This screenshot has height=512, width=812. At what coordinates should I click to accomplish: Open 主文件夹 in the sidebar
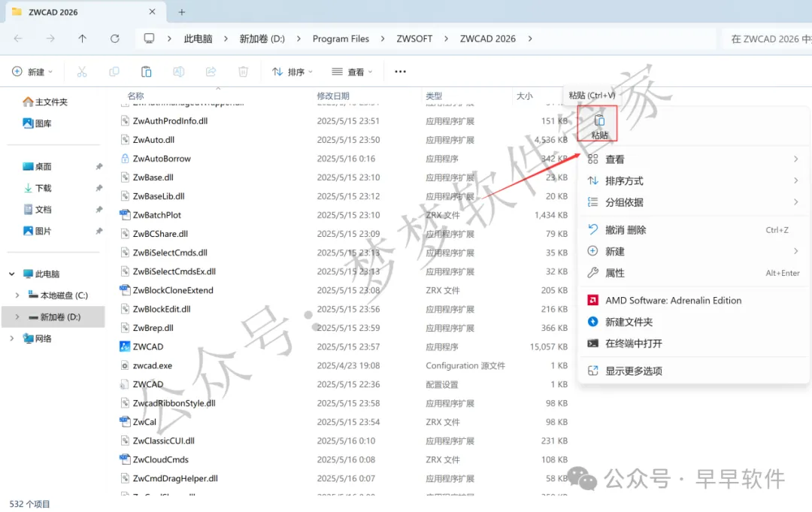coord(46,102)
